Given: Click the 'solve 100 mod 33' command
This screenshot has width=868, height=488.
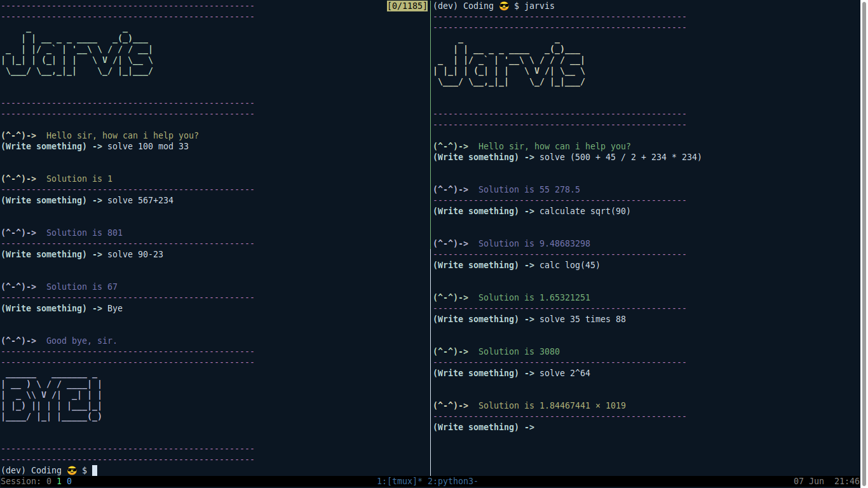Looking at the screenshot, I should coord(148,146).
